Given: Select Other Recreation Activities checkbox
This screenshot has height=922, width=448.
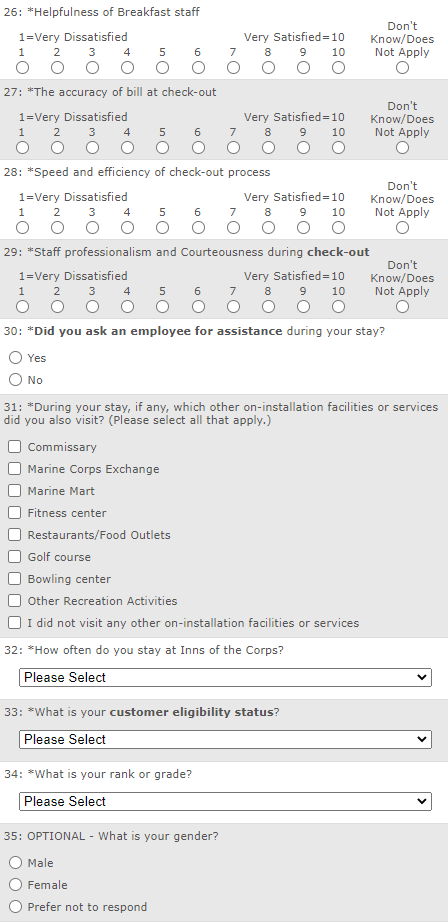Looking at the screenshot, I should click(15, 600).
